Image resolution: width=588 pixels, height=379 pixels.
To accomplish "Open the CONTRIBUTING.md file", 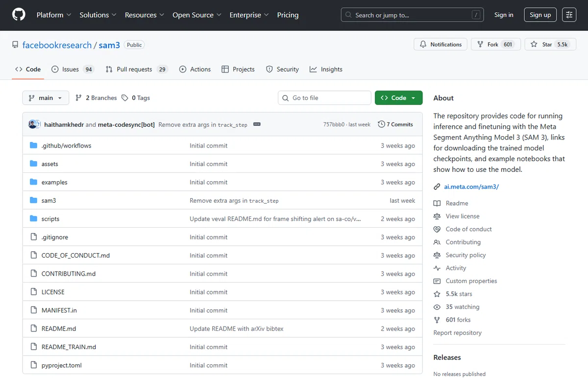I will point(69,274).
